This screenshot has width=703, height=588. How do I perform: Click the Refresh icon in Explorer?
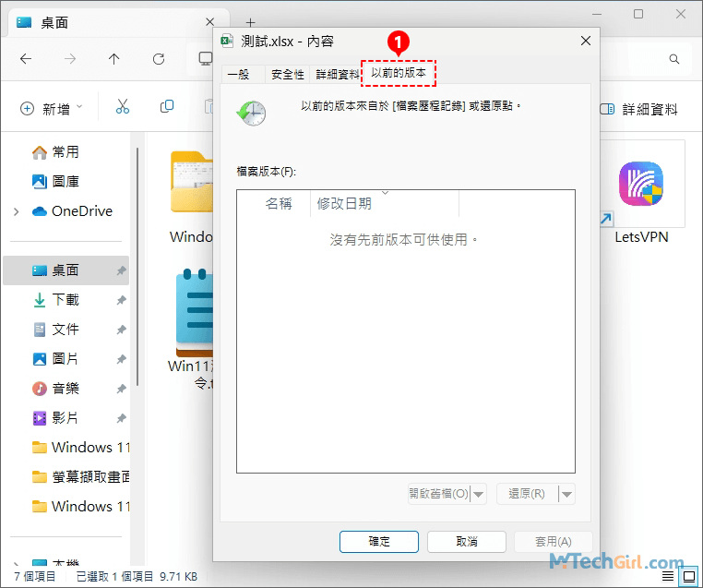(159, 59)
